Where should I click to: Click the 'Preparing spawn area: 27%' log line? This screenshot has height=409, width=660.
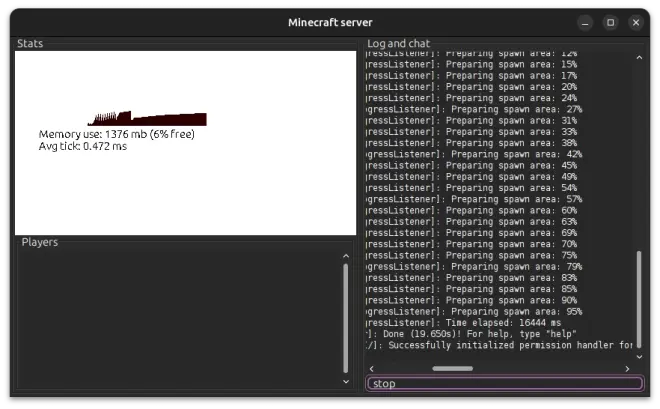474,109
